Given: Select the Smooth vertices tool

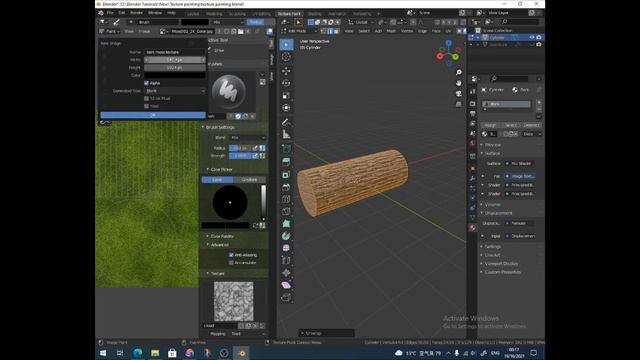Looking at the screenshot, I should (x=286, y=248).
